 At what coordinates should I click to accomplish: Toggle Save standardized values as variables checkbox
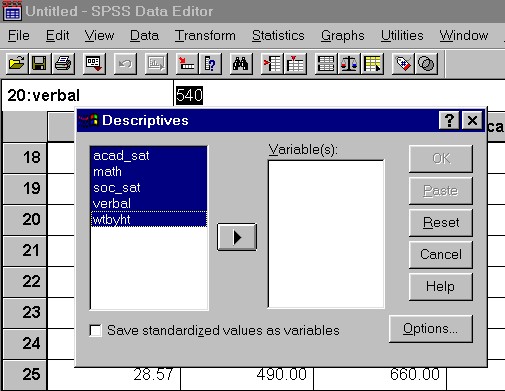[96, 331]
